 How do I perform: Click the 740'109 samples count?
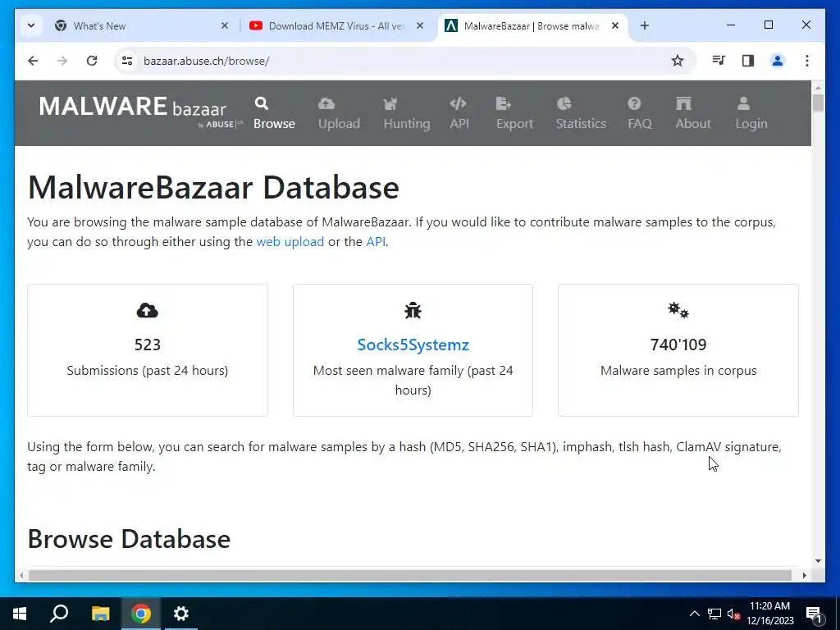pyautogui.click(x=678, y=345)
